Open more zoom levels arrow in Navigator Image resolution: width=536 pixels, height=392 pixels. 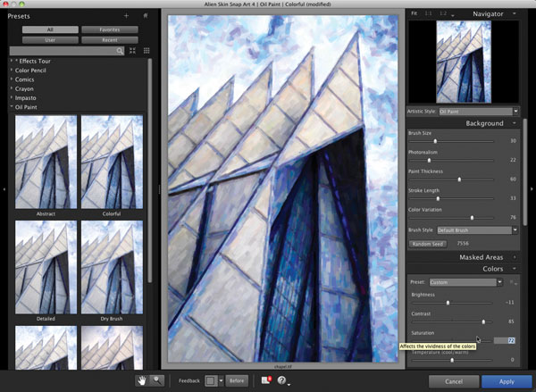point(453,15)
